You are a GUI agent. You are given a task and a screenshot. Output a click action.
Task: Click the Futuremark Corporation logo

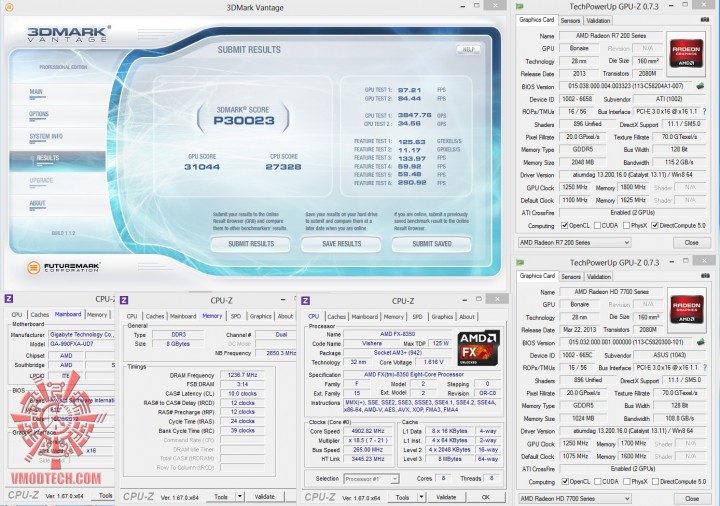63,267
